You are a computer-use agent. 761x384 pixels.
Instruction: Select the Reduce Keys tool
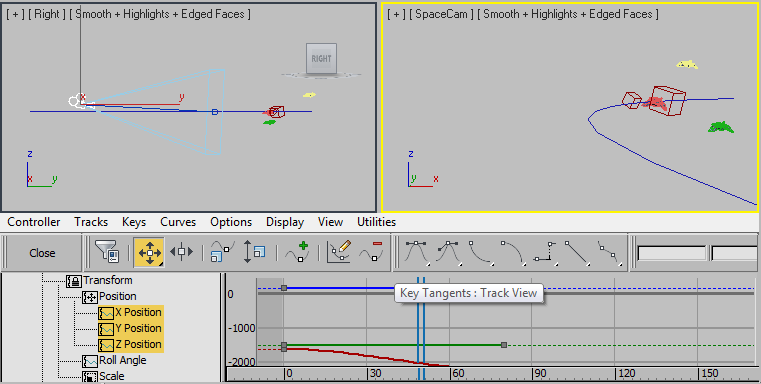[x=371, y=252]
